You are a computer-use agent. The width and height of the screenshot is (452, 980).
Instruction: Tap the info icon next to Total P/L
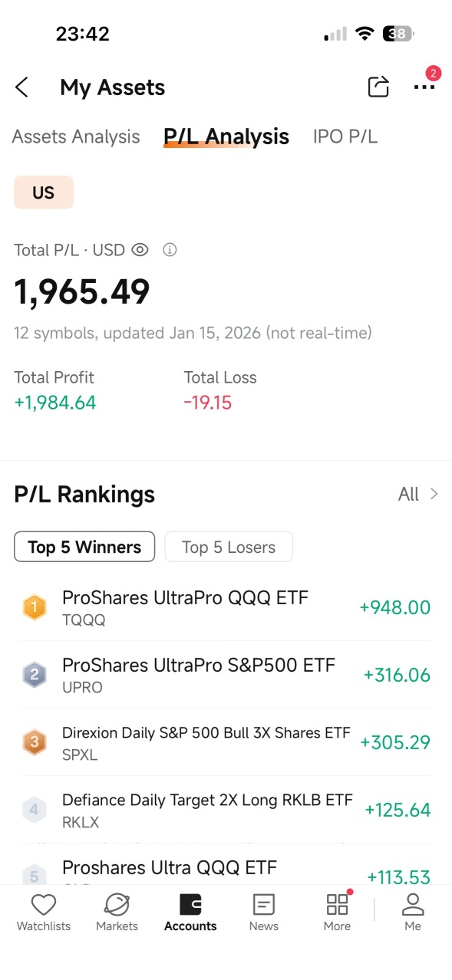[170, 250]
